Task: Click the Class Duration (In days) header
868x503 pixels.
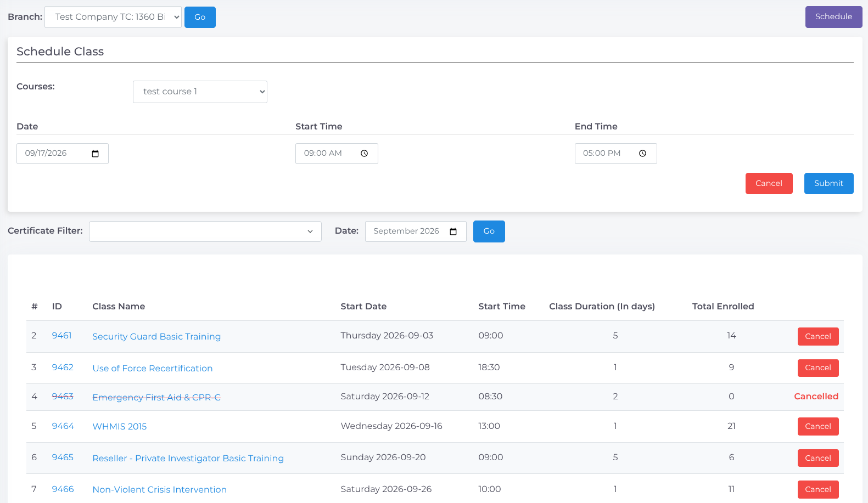Action: click(x=602, y=307)
